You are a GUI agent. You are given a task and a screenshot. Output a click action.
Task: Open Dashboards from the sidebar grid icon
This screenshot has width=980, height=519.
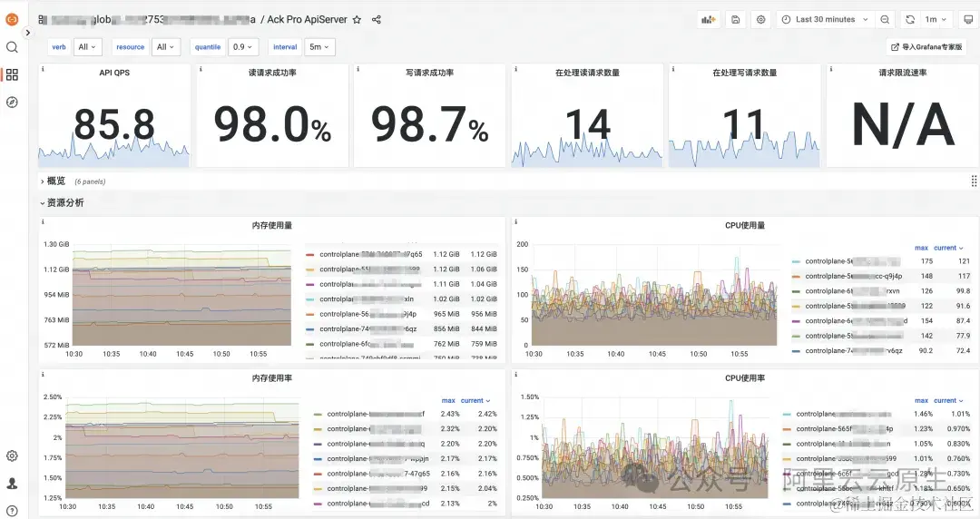coord(12,75)
